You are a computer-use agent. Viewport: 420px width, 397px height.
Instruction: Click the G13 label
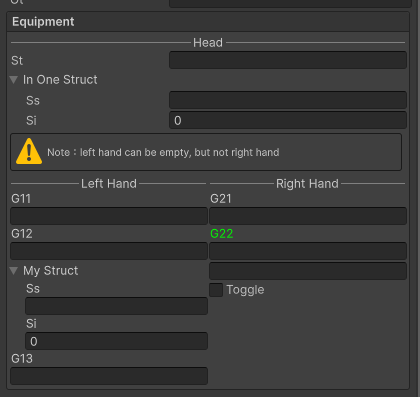22,359
